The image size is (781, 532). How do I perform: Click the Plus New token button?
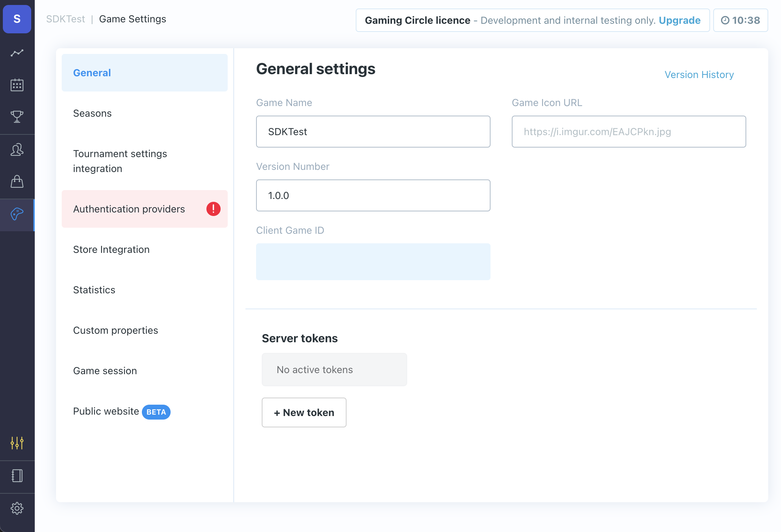point(304,412)
